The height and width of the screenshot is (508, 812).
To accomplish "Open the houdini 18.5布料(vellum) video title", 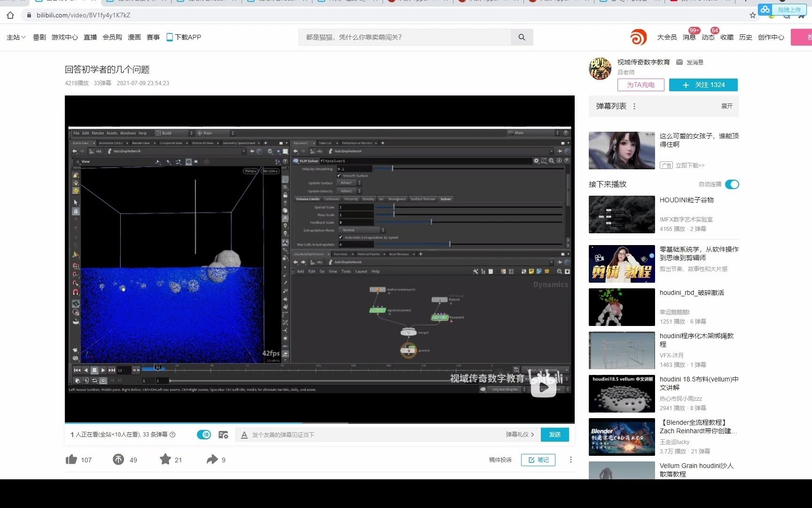I will coord(699,383).
